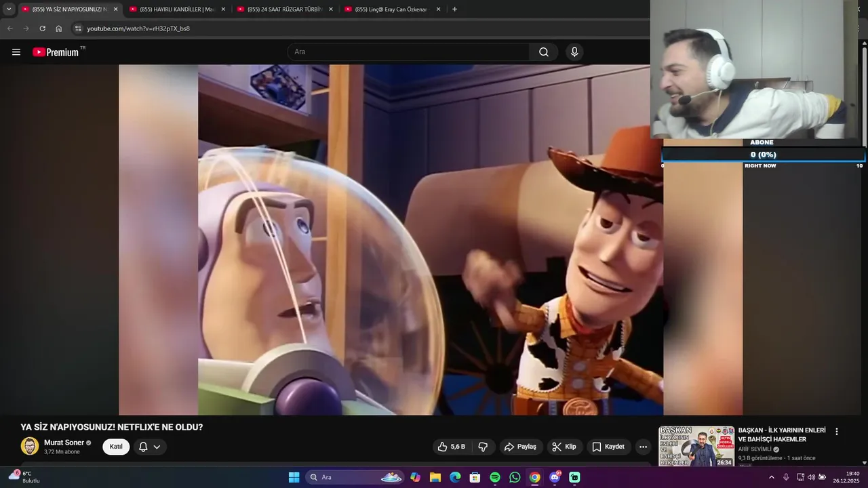868x488 pixels.
Task: Open the YouTube hamburger guide menu
Action: pyautogui.click(x=16, y=52)
